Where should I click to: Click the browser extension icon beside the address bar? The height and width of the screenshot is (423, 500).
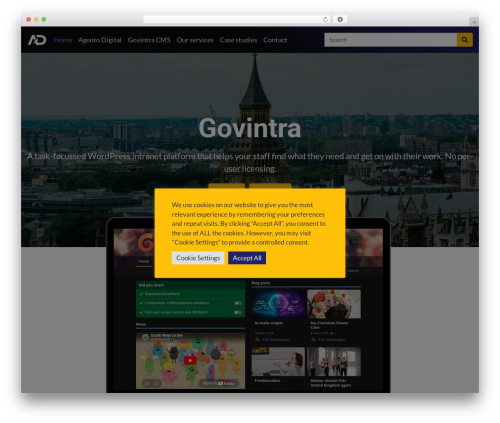(x=340, y=19)
